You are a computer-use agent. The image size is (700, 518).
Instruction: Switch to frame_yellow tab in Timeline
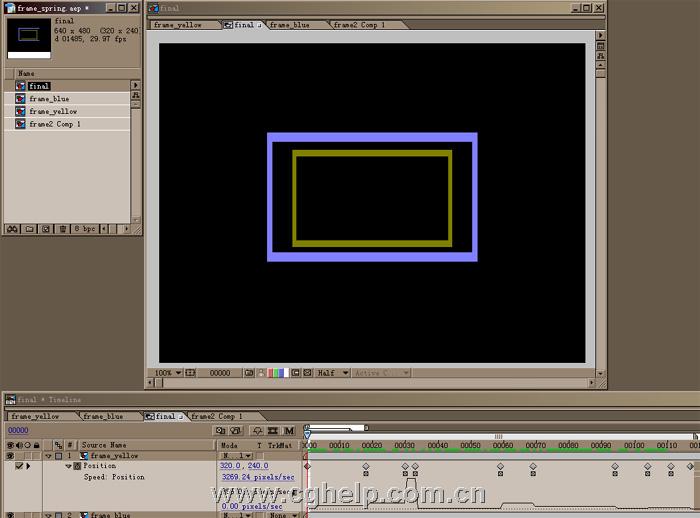[35, 416]
